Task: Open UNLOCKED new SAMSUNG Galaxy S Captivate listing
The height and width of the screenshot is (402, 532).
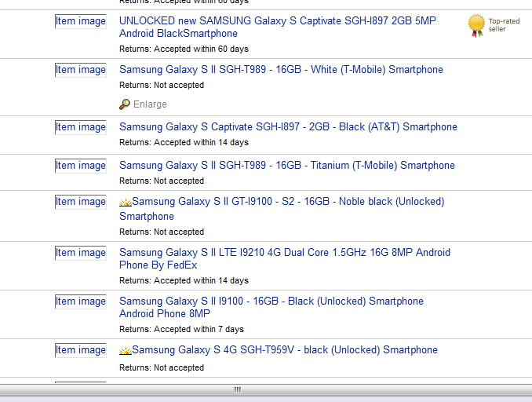Action: [x=278, y=27]
